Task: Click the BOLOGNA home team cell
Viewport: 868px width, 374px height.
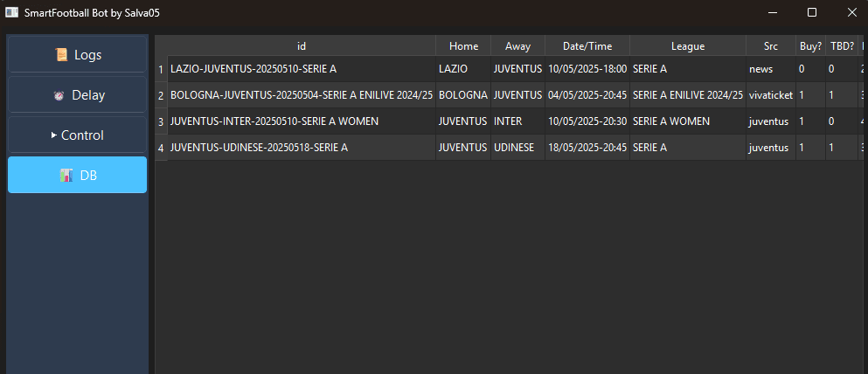Action: tap(463, 95)
